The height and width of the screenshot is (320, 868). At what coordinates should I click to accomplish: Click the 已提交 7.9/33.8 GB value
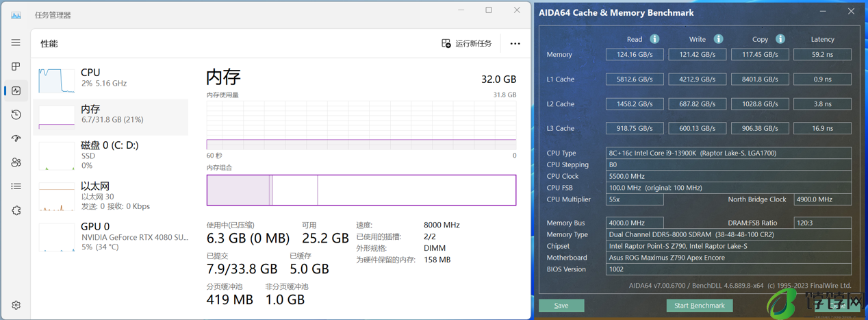pos(242,269)
